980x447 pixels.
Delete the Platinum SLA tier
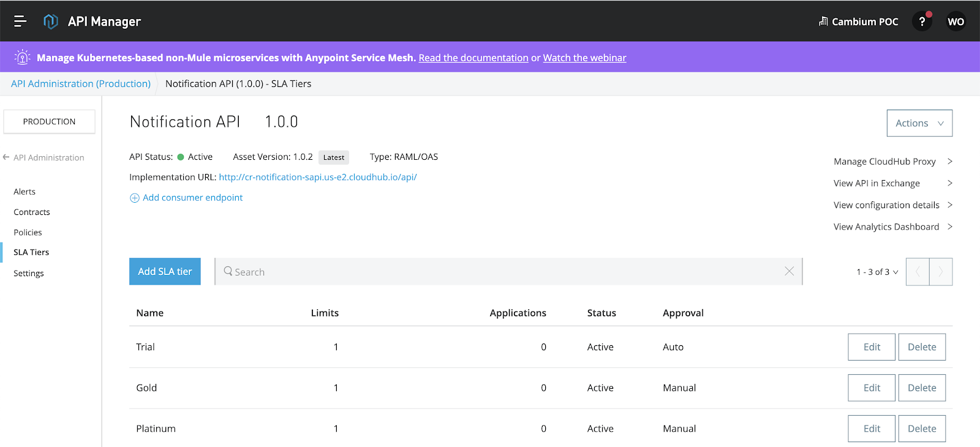tap(921, 429)
